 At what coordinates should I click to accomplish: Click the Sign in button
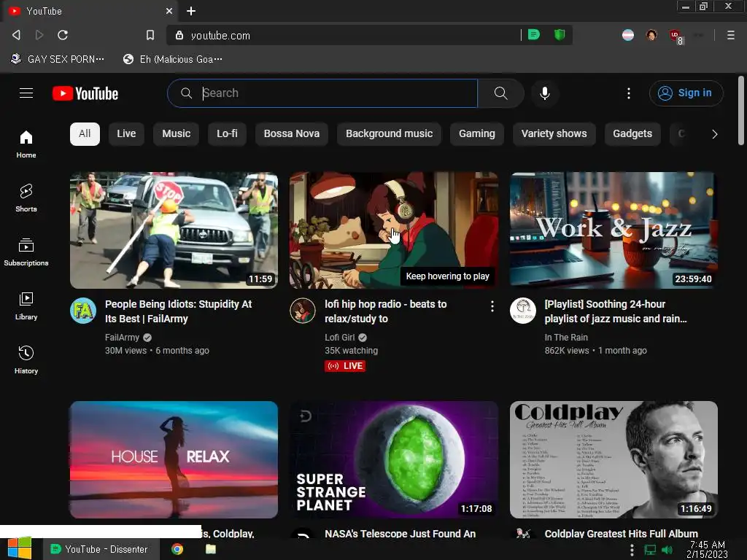coord(686,93)
